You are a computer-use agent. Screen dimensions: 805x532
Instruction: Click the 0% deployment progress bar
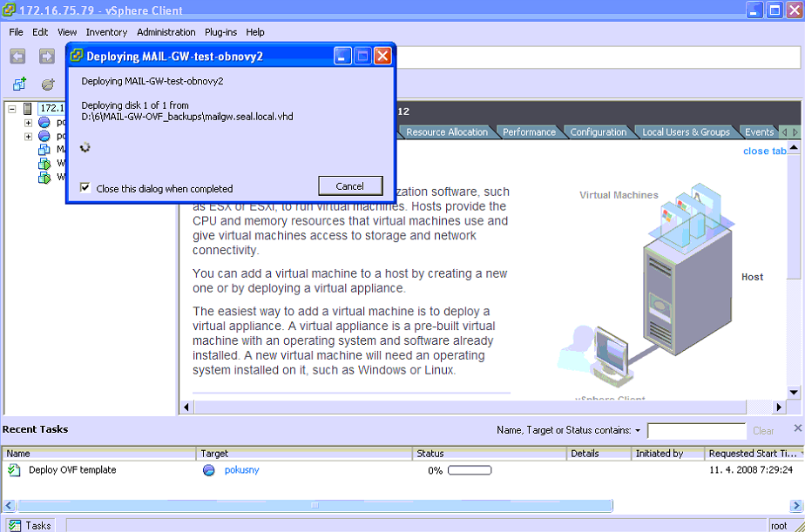470,470
